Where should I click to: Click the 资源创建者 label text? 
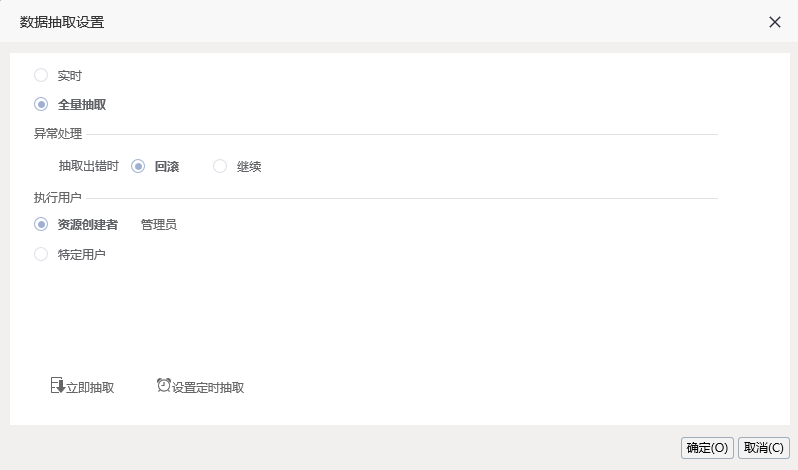(88, 225)
